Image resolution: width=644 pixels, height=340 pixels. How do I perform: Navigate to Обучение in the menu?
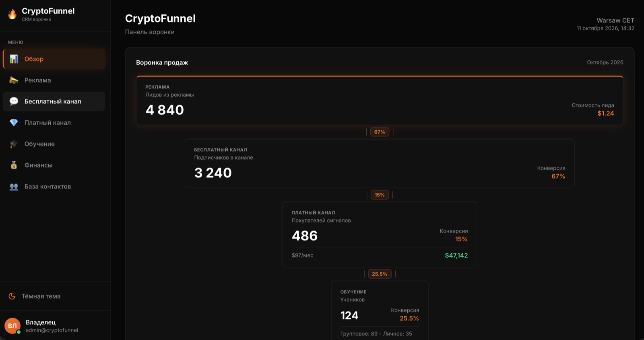click(x=54, y=144)
